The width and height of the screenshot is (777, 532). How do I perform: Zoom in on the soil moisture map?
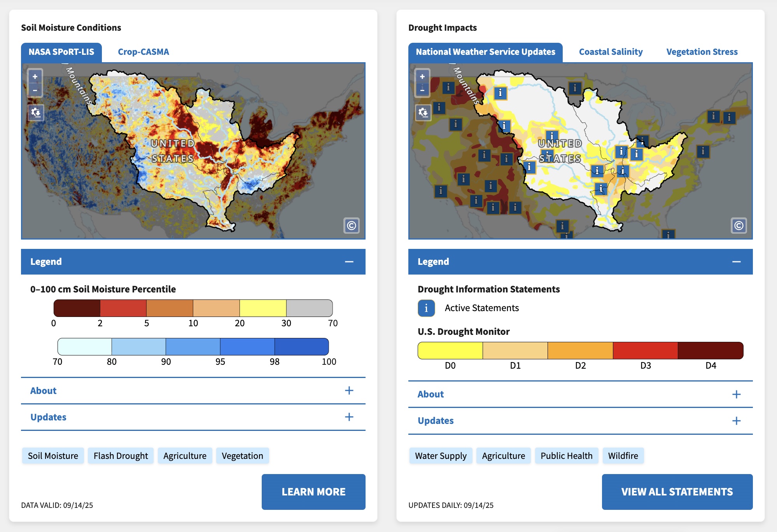(x=35, y=77)
